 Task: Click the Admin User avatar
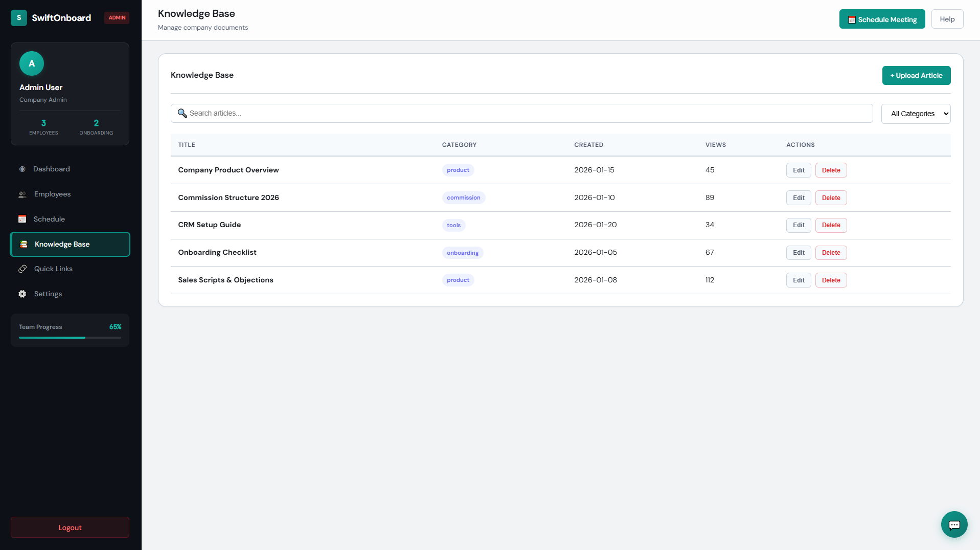(x=32, y=63)
